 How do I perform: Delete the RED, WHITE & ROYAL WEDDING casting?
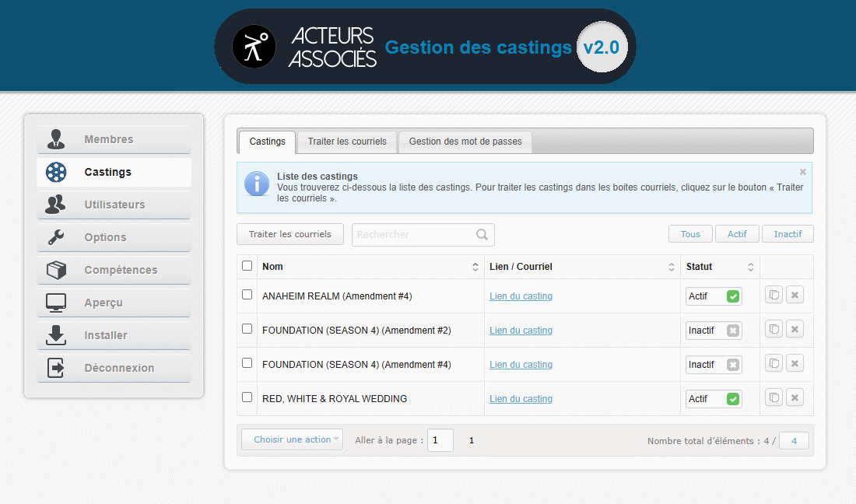tap(795, 397)
